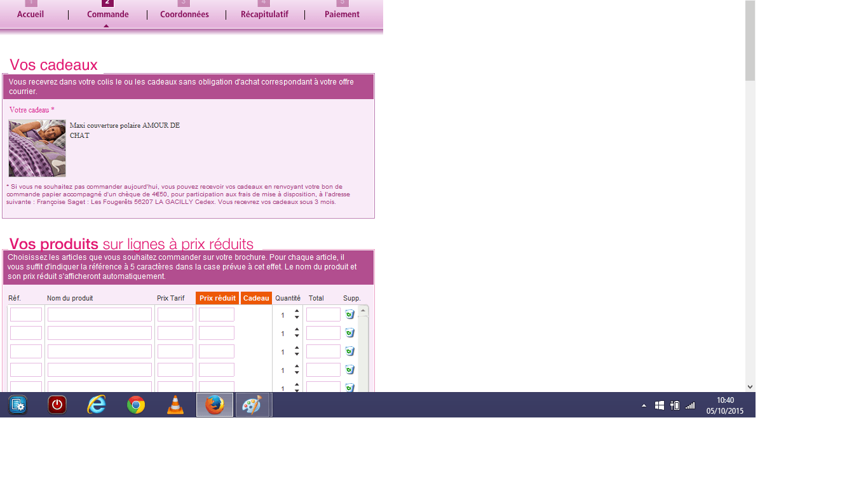This screenshot has width=868, height=488.
Task: Click the first row Réf. input field
Action: 26,315
